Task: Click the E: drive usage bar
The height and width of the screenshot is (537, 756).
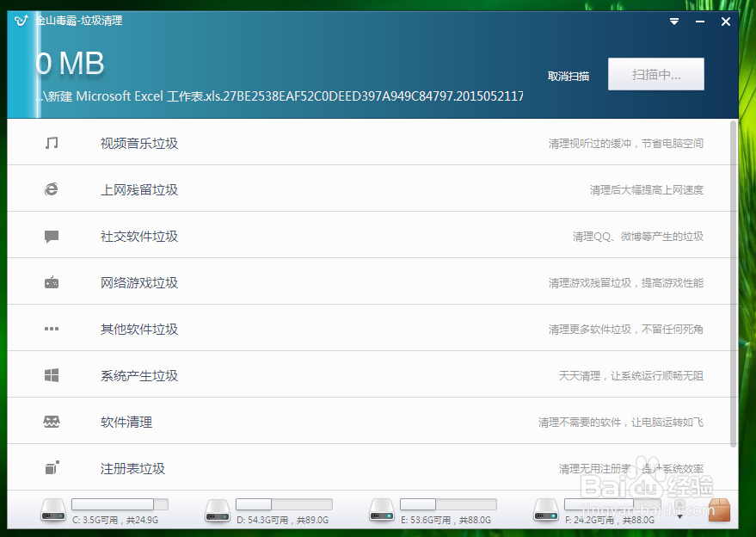Action: coord(448,504)
